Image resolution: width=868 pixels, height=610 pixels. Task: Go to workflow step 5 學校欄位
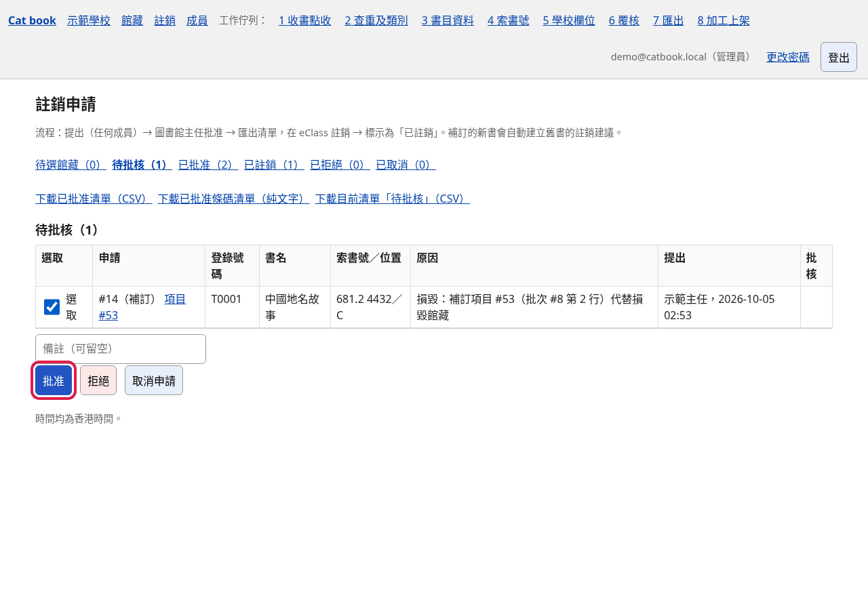pyautogui.click(x=569, y=20)
